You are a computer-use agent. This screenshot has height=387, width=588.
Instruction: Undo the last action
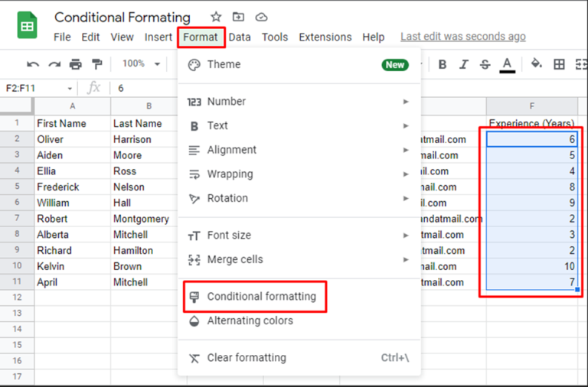point(33,64)
